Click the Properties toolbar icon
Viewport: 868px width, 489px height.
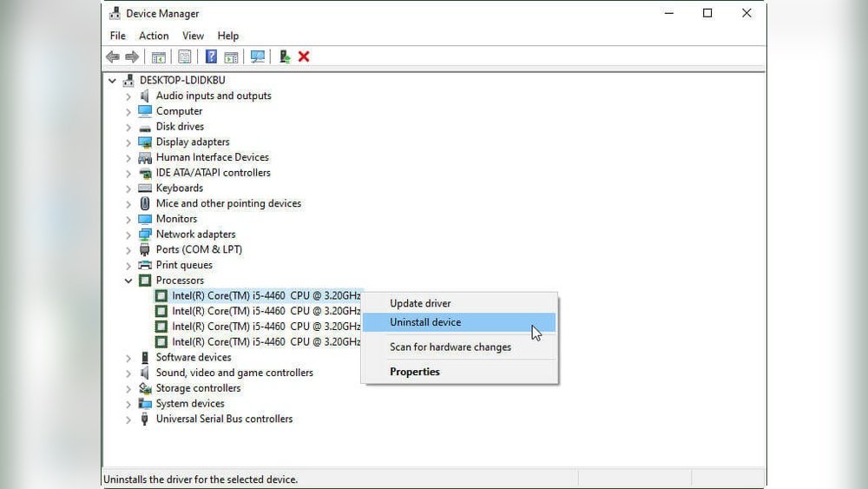point(184,57)
